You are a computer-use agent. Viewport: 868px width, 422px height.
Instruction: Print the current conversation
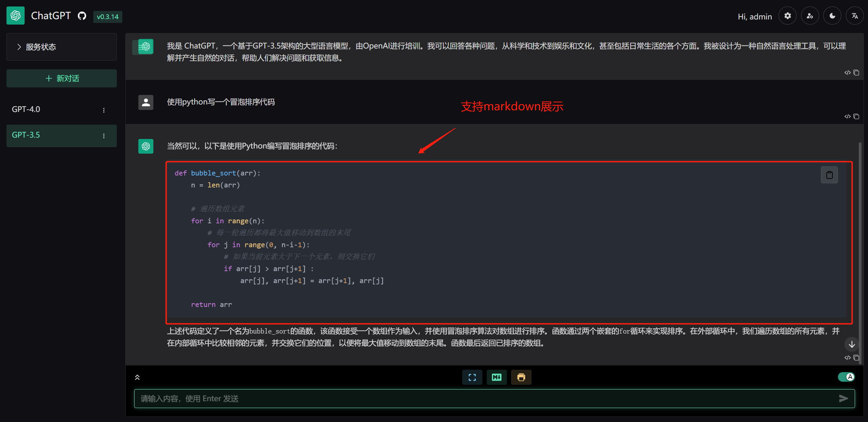(x=521, y=377)
